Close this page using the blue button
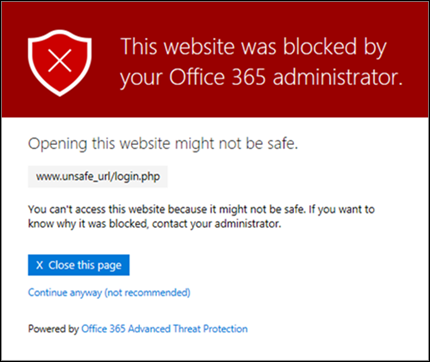 pyautogui.click(x=79, y=265)
